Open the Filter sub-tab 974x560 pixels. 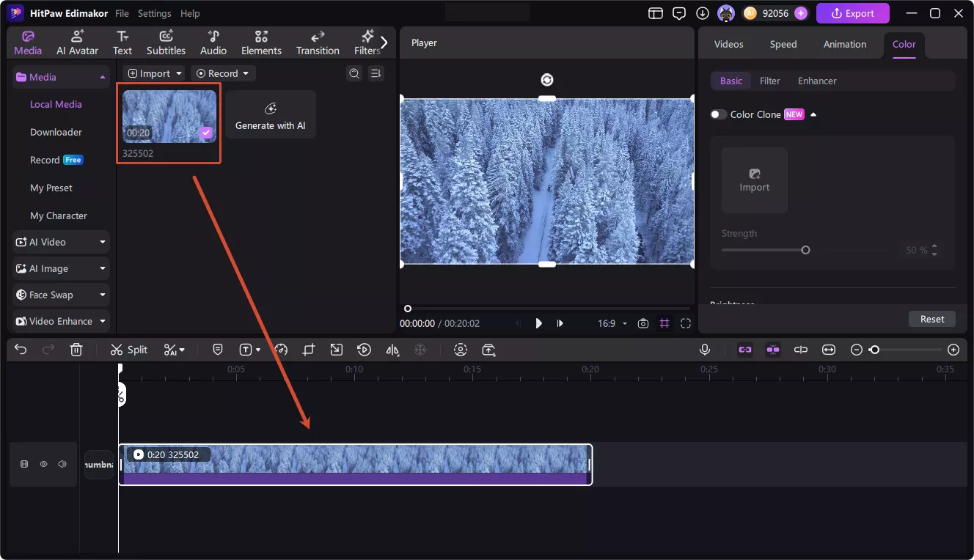[x=770, y=81]
